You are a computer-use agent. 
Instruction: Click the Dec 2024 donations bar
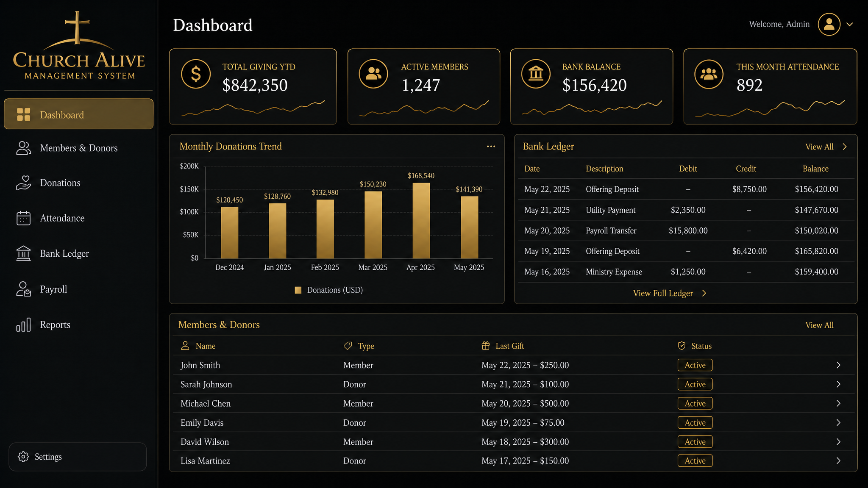(230, 233)
